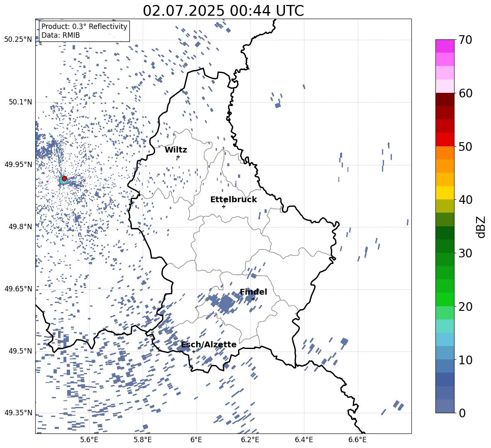Click the colorbar value 30
This screenshot has height=448, width=491.
pyautogui.click(x=465, y=253)
